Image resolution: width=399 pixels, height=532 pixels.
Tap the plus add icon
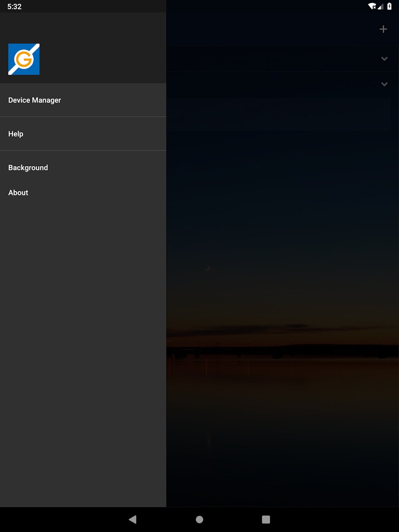[x=383, y=29]
